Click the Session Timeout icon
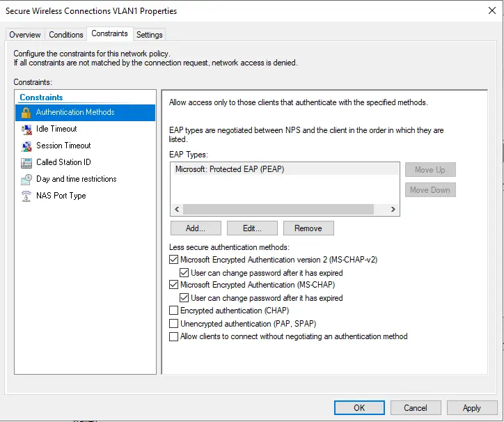Image resolution: width=504 pixels, height=422 pixels. 26,146
